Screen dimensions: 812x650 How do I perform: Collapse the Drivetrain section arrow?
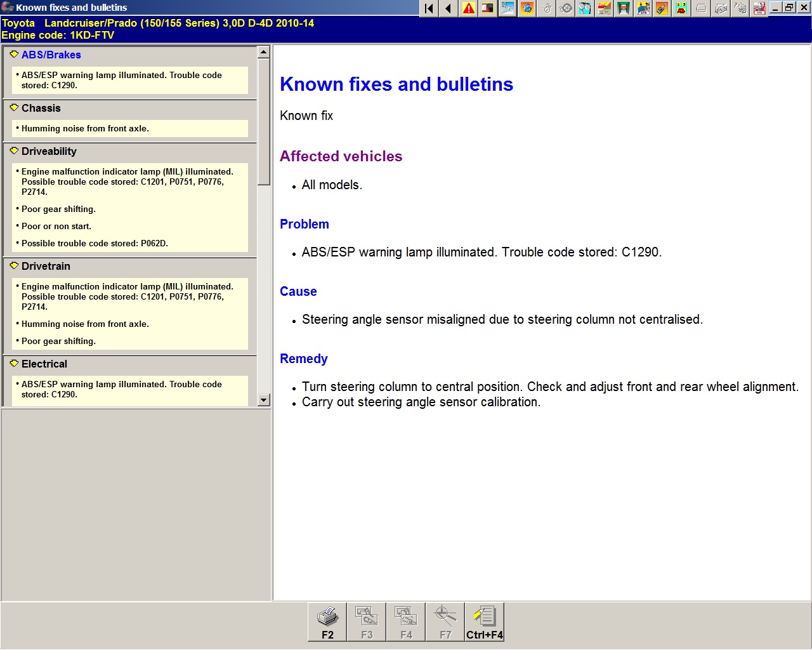point(14,266)
